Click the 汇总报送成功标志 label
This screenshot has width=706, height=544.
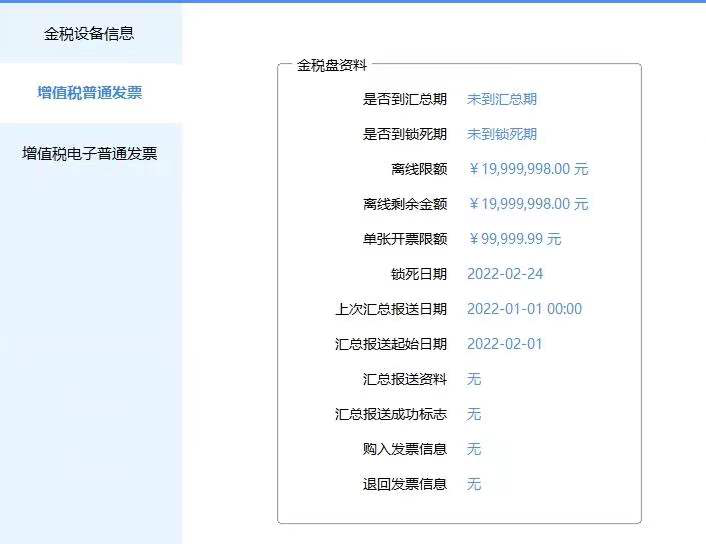[x=391, y=414]
